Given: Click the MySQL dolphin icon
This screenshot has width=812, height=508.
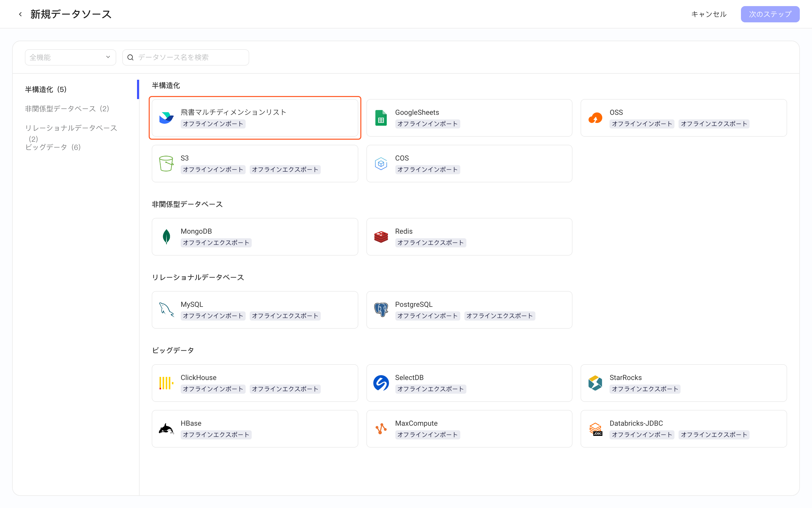Looking at the screenshot, I should [166, 310].
